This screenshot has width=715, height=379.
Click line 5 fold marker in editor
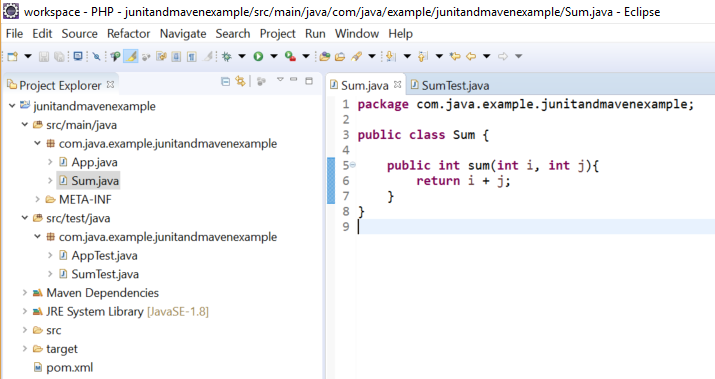coord(353,165)
